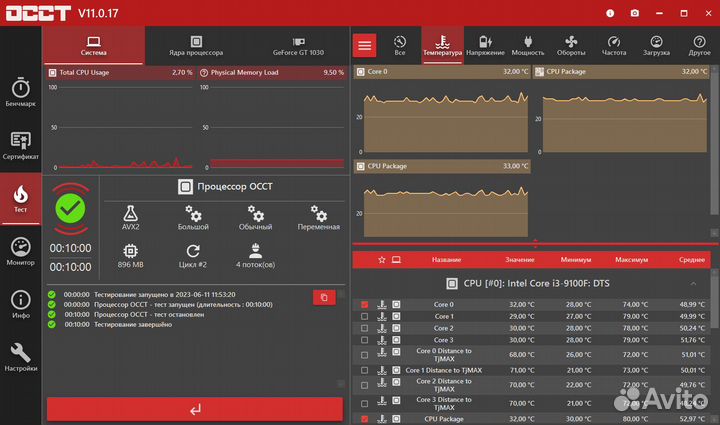Click thermometer icon in Core 0 row
This screenshot has width=720, height=425.
tap(382, 304)
